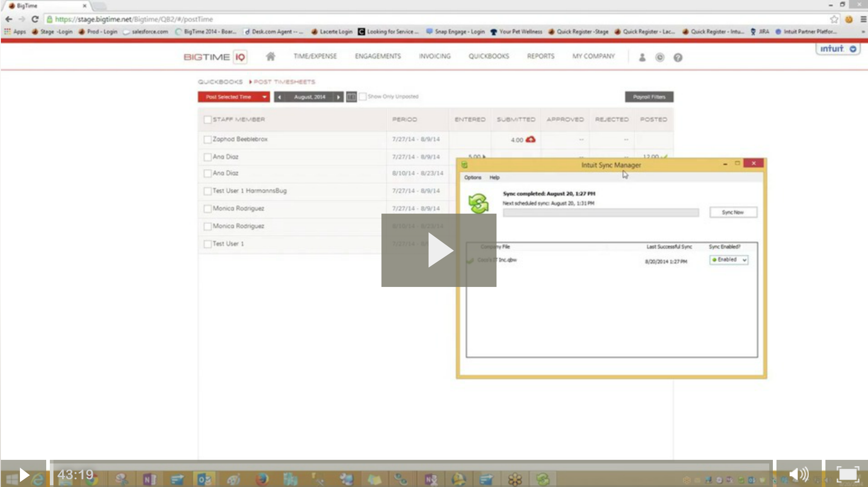
Task: Click the 8/20/2014 1:27 PM last sync value
Action: click(666, 262)
